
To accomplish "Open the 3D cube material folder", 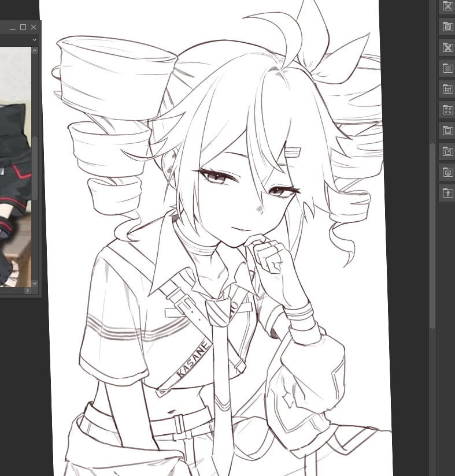I will coord(447,172).
